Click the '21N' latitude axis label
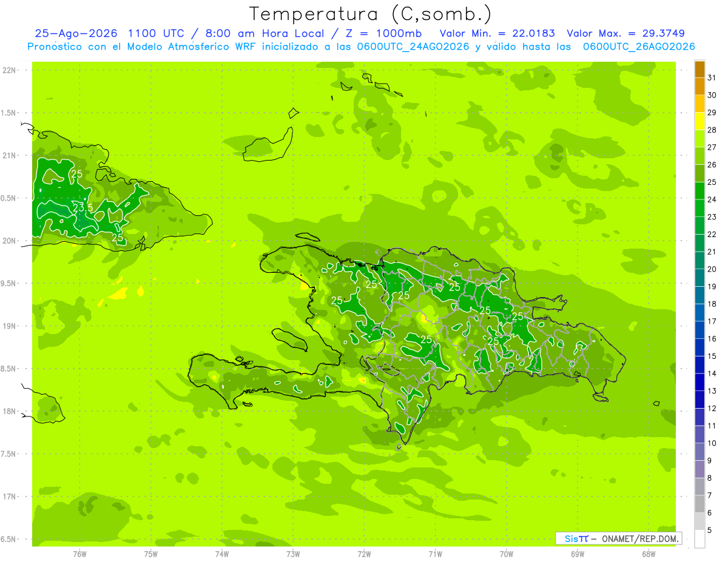This screenshot has width=728, height=562. click(x=8, y=156)
